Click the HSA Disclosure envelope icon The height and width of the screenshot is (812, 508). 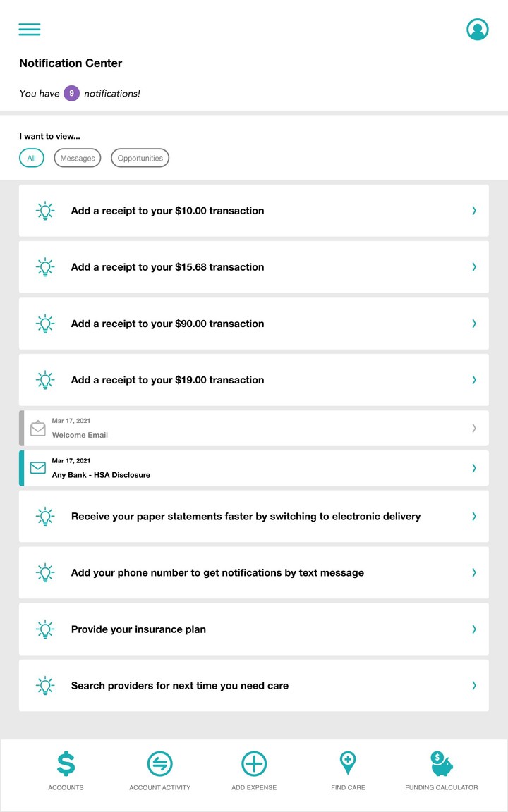pyautogui.click(x=38, y=468)
